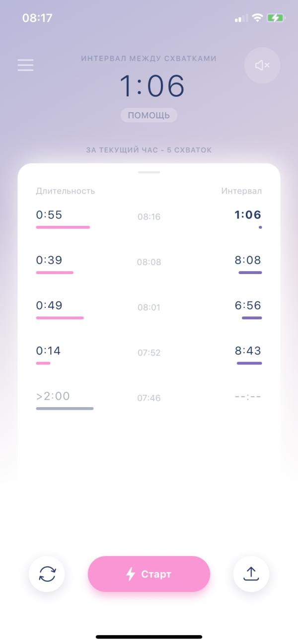Viewport: 298px width, 644px height.
Task: Open the hamburger menu
Action: [x=25, y=65]
